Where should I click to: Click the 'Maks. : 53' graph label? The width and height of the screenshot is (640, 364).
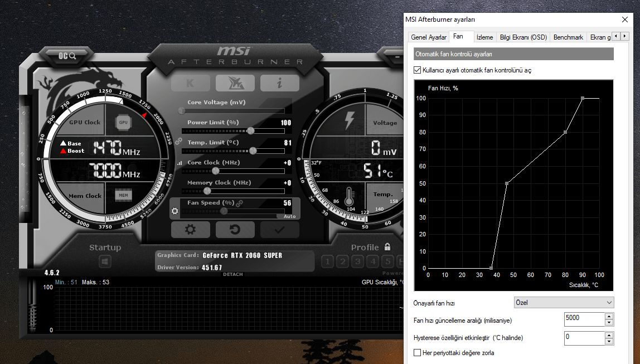95,282
